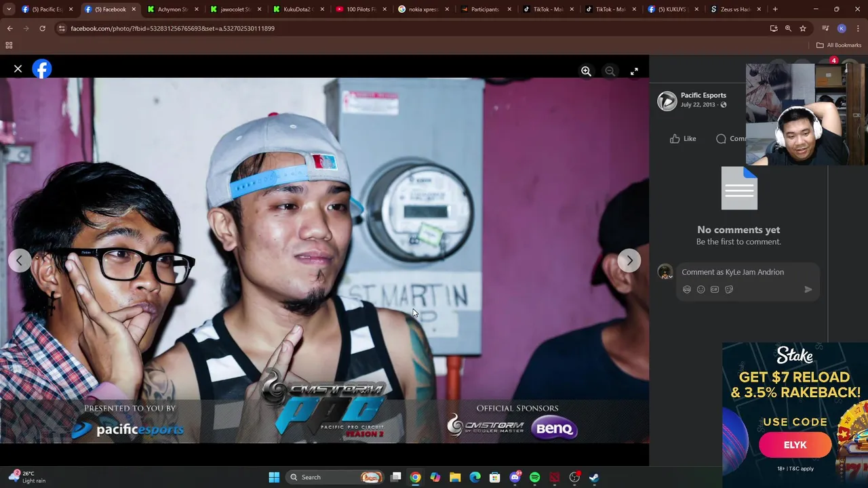Image resolution: width=868 pixels, height=488 pixels.
Task: Open the tab search dropdown
Action: pos(9,9)
